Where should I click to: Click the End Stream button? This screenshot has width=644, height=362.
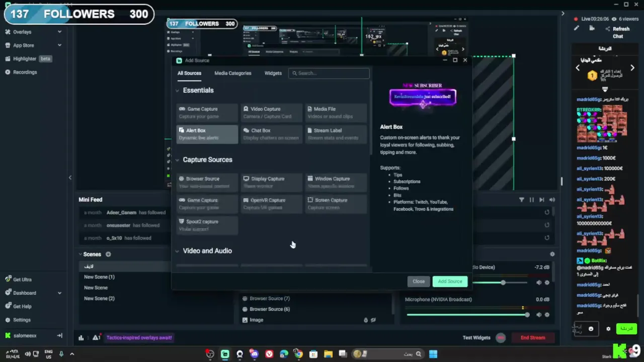[533, 338]
